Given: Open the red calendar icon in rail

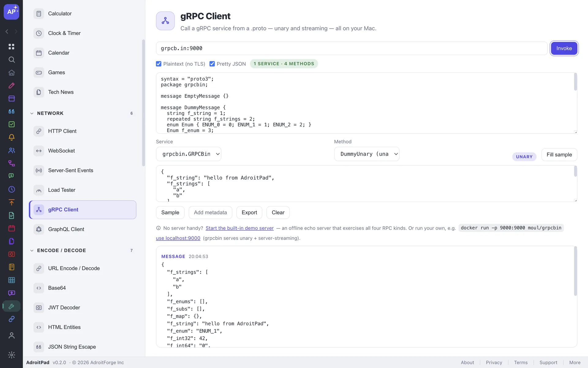Looking at the screenshot, I should pyautogui.click(x=11, y=228).
